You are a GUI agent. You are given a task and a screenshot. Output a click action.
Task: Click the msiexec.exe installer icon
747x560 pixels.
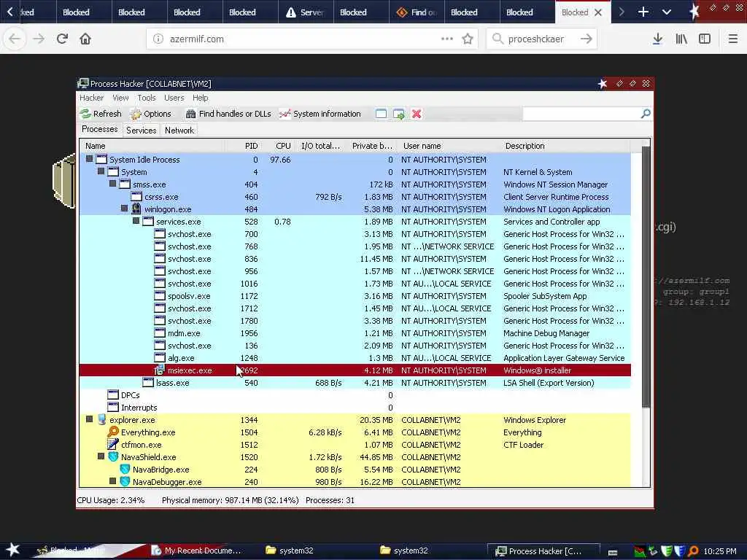click(x=160, y=370)
